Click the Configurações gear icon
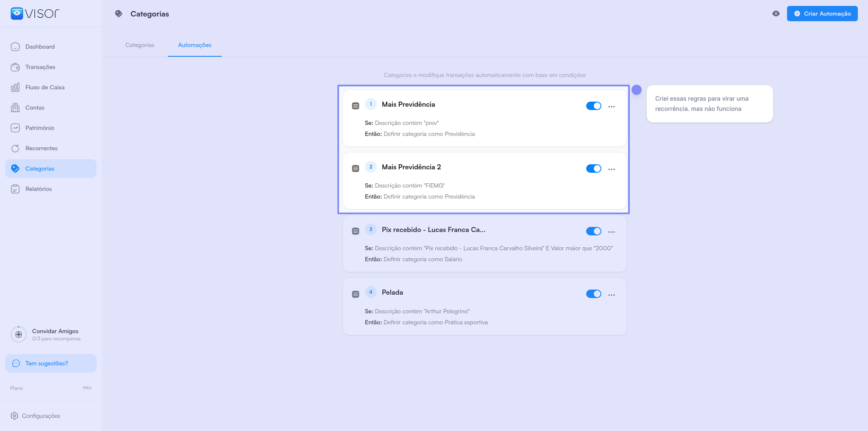The image size is (868, 431). point(14,416)
